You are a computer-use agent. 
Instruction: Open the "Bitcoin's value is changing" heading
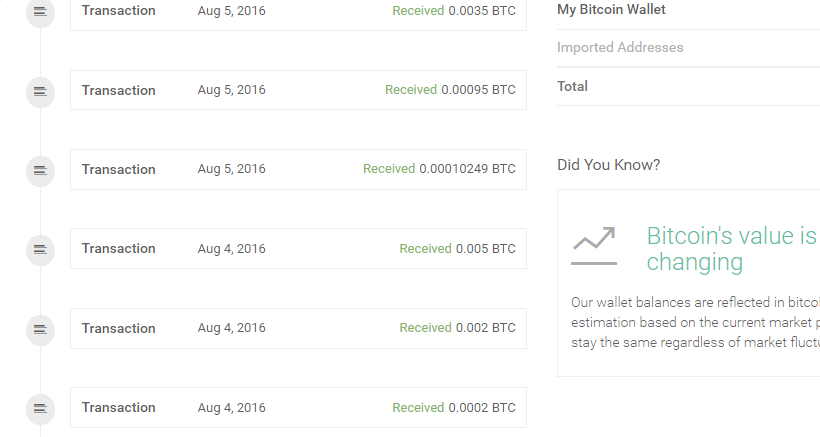[731, 249]
